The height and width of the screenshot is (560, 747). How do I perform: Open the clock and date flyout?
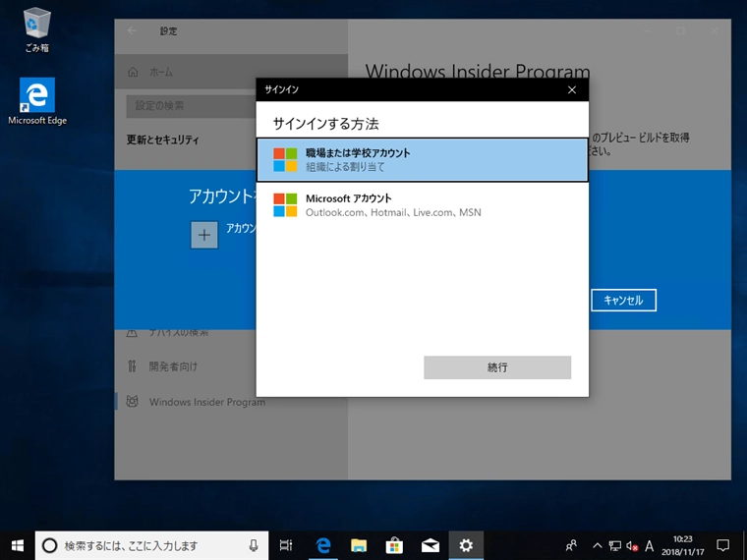[x=683, y=545]
